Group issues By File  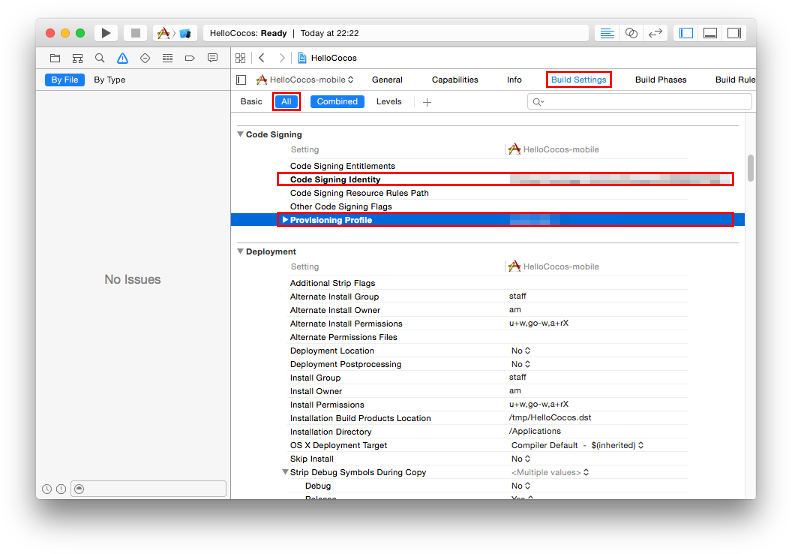[x=65, y=80]
